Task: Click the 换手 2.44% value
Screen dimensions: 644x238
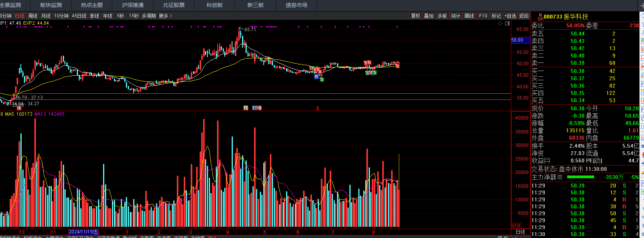Action: click(x=577, y=146)
